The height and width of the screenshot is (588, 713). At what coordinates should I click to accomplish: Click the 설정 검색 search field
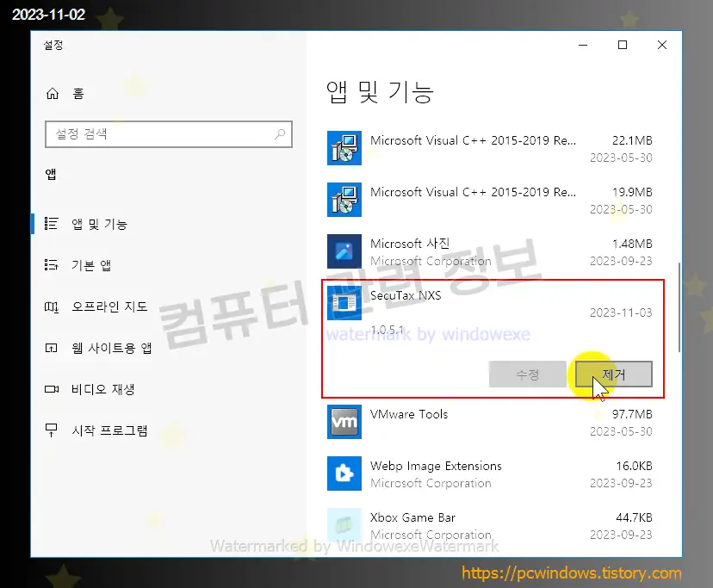point(169,134)
